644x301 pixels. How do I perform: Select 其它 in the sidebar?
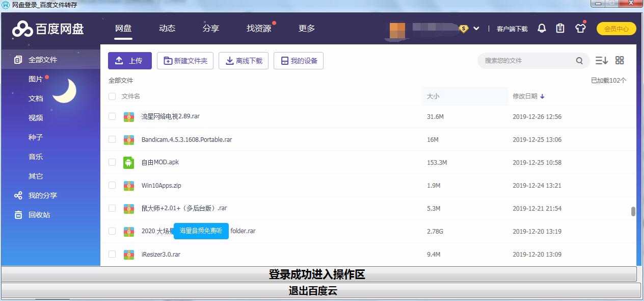36,176
